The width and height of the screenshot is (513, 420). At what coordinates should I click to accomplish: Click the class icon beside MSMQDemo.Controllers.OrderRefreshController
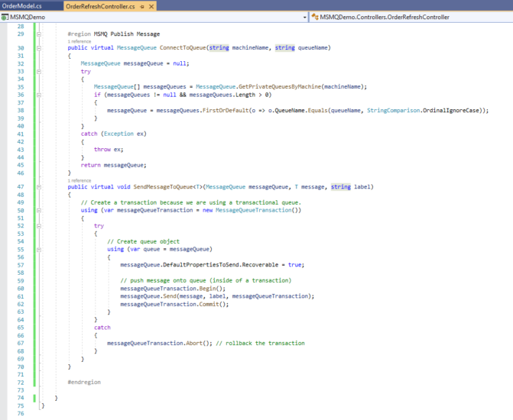(314, 17)
